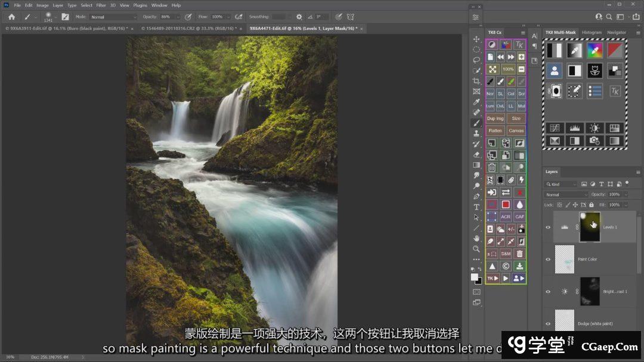Image resolution: width=644 pixels, height=362 pixels.
Task: Click the tulip icon in TK8 Multi-Mask
Action: pos(594,71)
